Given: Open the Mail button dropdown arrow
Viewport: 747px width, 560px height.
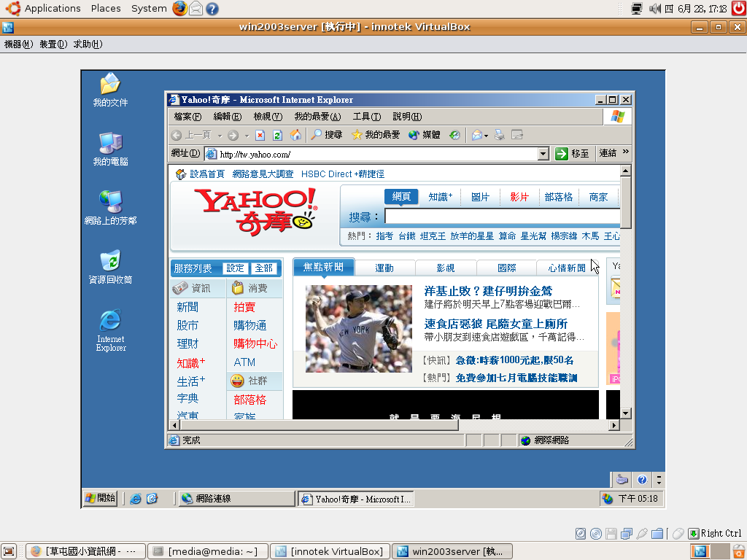Looking at the screenshot, I should [x=486, y=136].
